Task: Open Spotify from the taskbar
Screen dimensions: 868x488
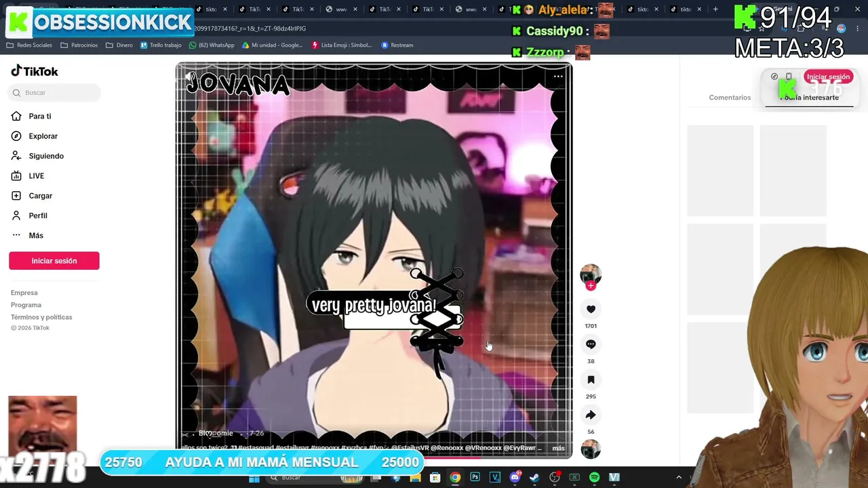Action: tap(595, 478)
